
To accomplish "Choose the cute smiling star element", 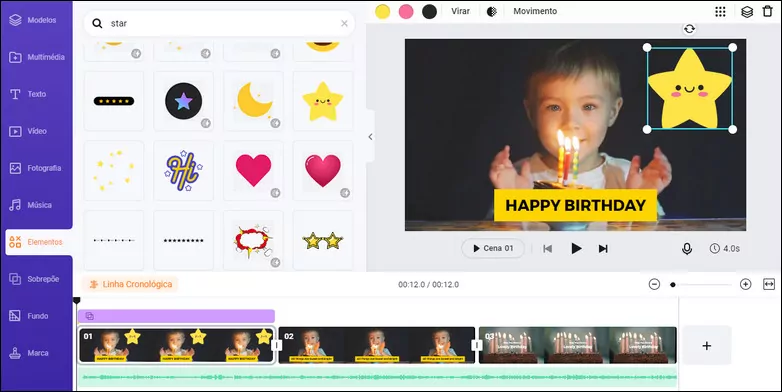I will [323, 101].
